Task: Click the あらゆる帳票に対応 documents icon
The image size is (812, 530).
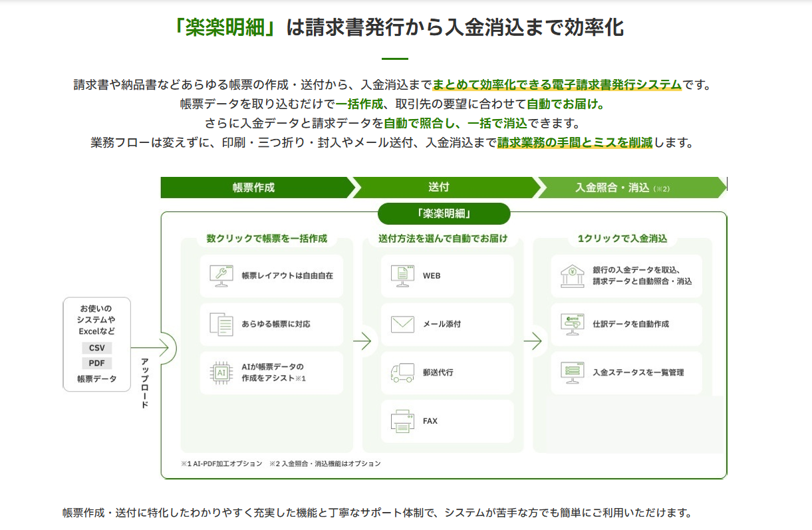Action: (221, 324)
